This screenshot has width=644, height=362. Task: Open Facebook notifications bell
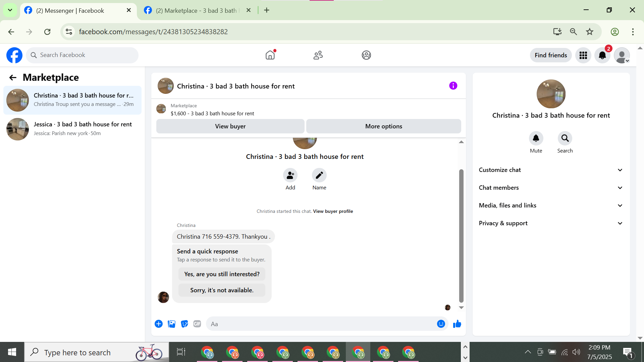pos(602,55)
